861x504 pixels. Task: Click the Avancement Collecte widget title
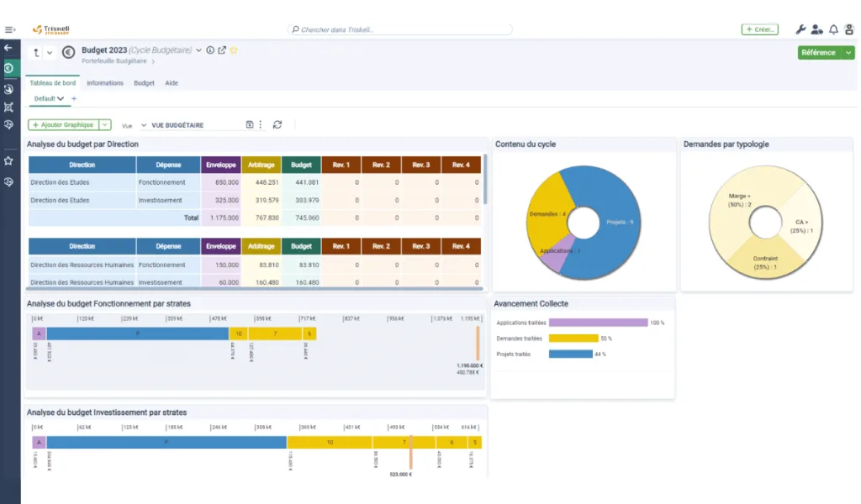pos(531,304)
